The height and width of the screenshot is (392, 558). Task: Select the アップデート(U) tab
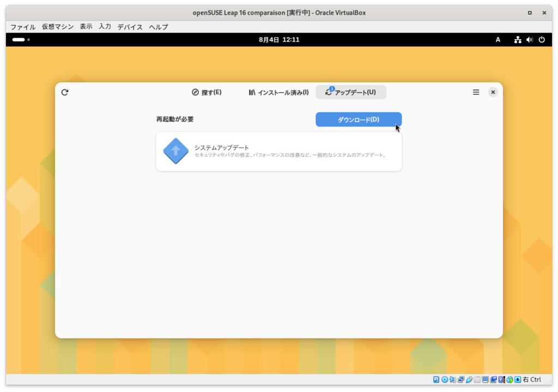[x=351, y=92]
